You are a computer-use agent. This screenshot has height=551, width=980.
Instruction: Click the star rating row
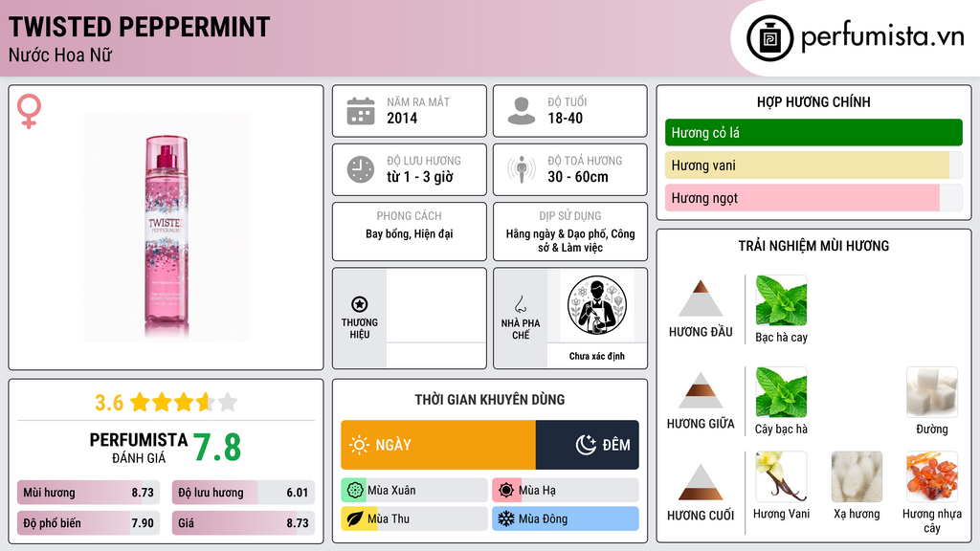pyautogui.click(x=184, y=402)
